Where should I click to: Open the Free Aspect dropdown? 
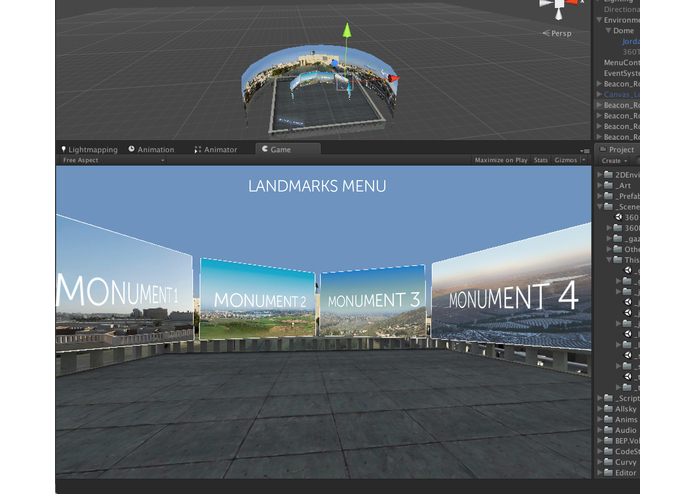113,160
